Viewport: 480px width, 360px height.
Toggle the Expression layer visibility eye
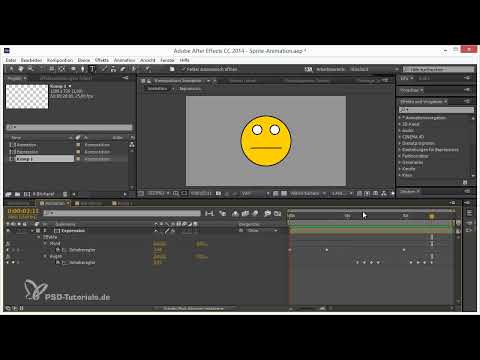[x=8, y=231]
